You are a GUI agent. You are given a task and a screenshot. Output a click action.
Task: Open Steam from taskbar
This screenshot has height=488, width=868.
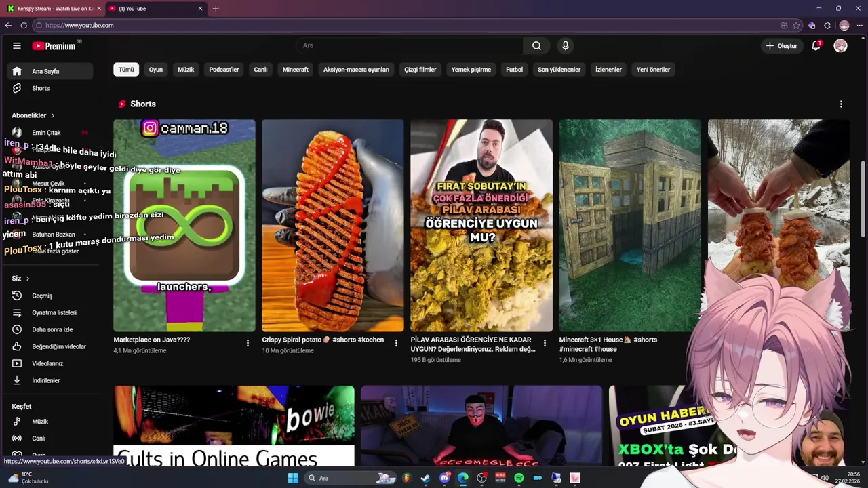(x=425, y=478)
